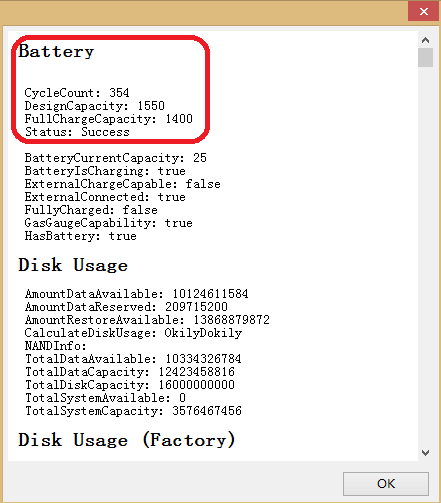The width and height of the screenshot is (441, 503).
Task: Click the OK button
Action: pos(386,483)
